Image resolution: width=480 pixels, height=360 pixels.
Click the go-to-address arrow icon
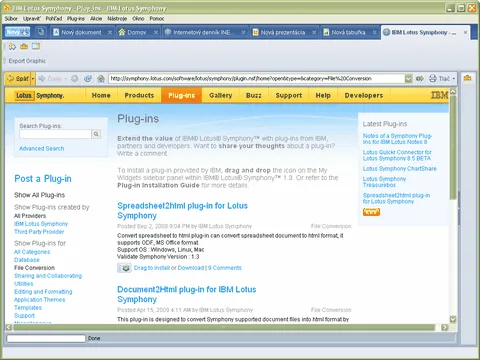[420, 79]
